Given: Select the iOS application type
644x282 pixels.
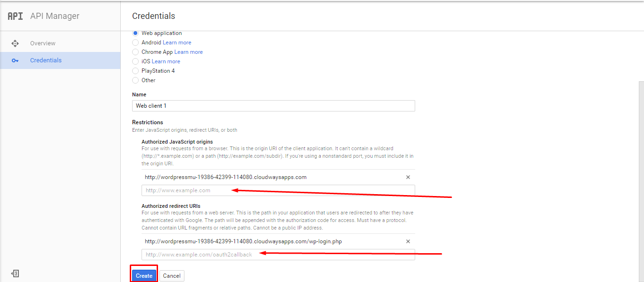Looking at the screenshot, I should tap(135, 61).
